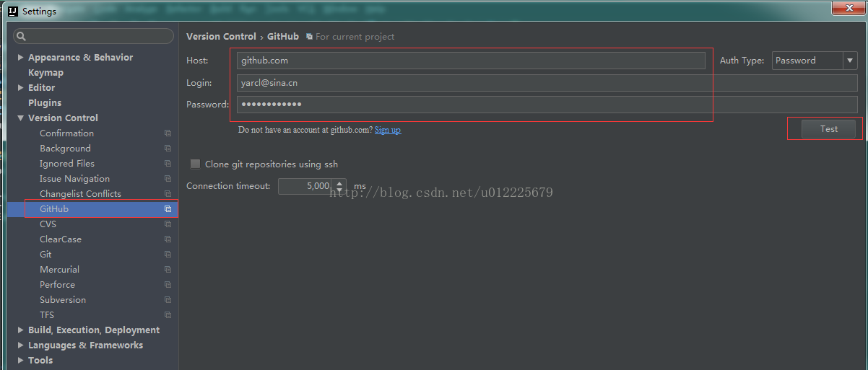Expand Build, Execution, Deployment section
Viewport: 868px width, 370px height.
[x=21, y=330]
